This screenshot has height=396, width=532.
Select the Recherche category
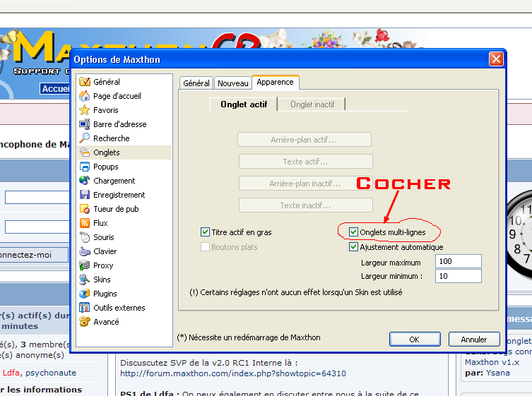coord(112,138)
